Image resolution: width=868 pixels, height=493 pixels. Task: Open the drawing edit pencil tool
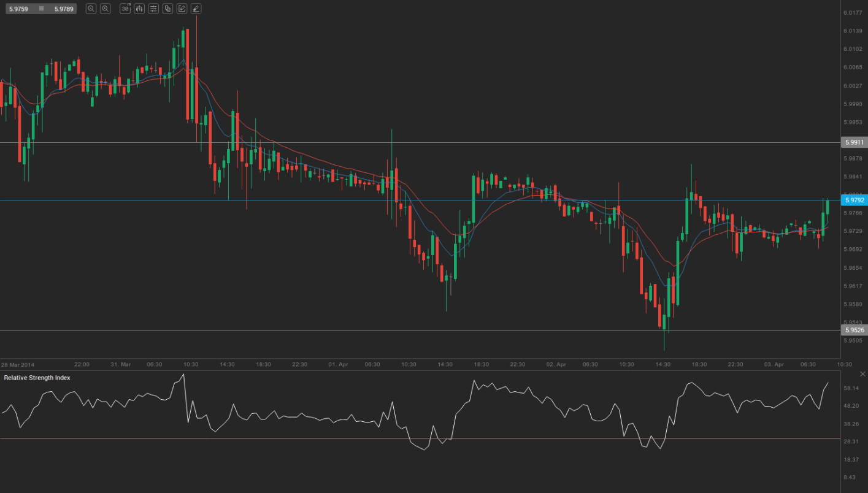coord(182,9)
